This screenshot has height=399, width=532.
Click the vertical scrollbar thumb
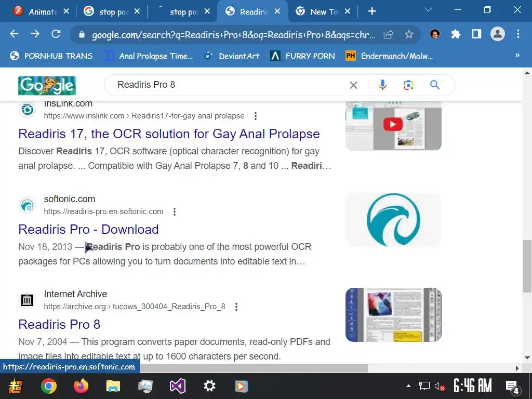pyautogui.click(x=527, y=265)
